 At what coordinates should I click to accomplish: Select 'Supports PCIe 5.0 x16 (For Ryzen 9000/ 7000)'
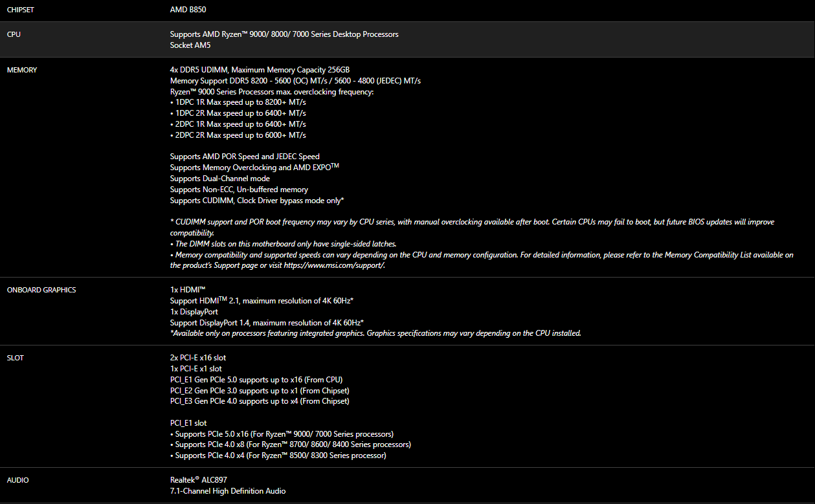coord(282,434)
